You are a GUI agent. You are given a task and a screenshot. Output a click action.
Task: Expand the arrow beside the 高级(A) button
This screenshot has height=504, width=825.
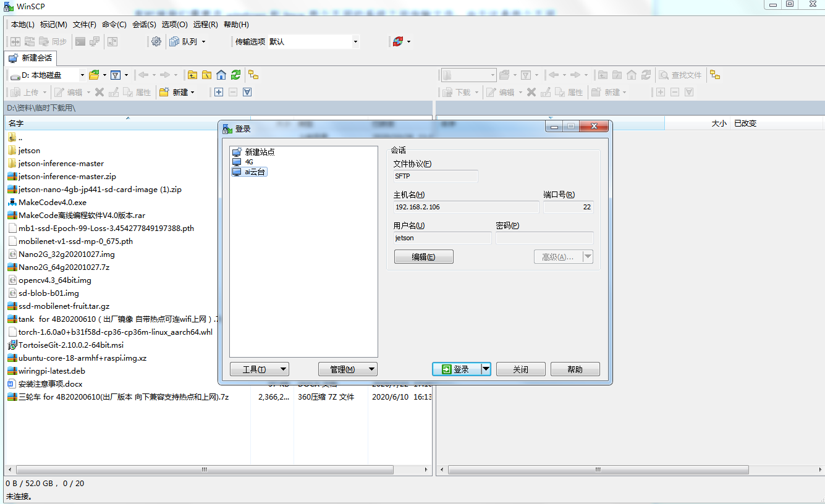(588, 256)
